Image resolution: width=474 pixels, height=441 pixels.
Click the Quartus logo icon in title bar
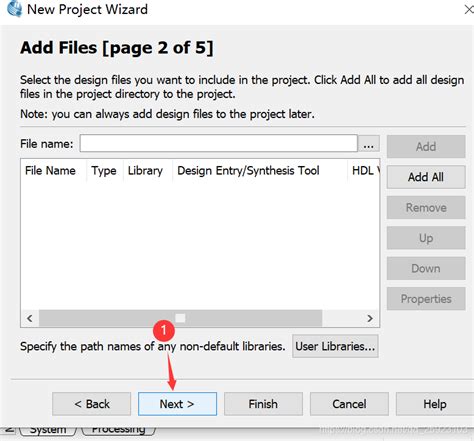[x=15, y=9]
